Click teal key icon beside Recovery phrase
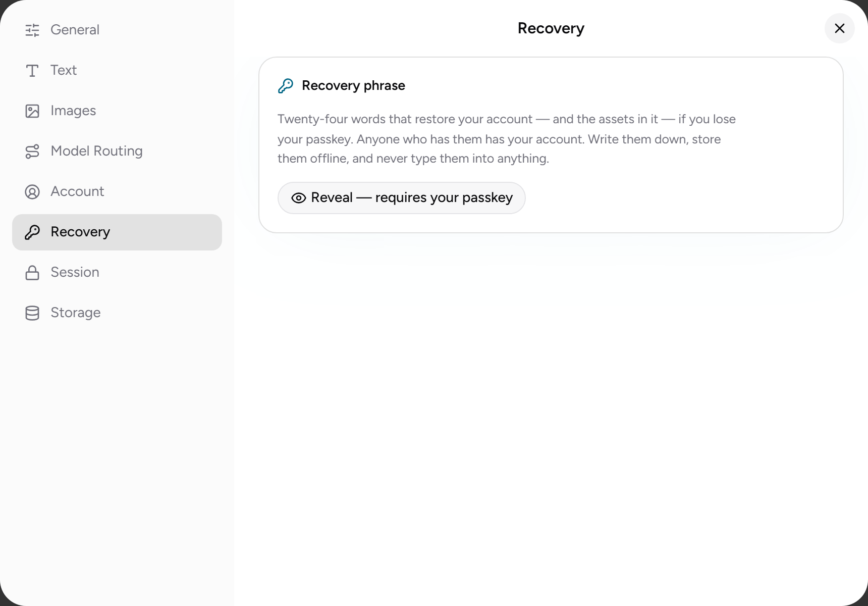 tap(286, 86)
